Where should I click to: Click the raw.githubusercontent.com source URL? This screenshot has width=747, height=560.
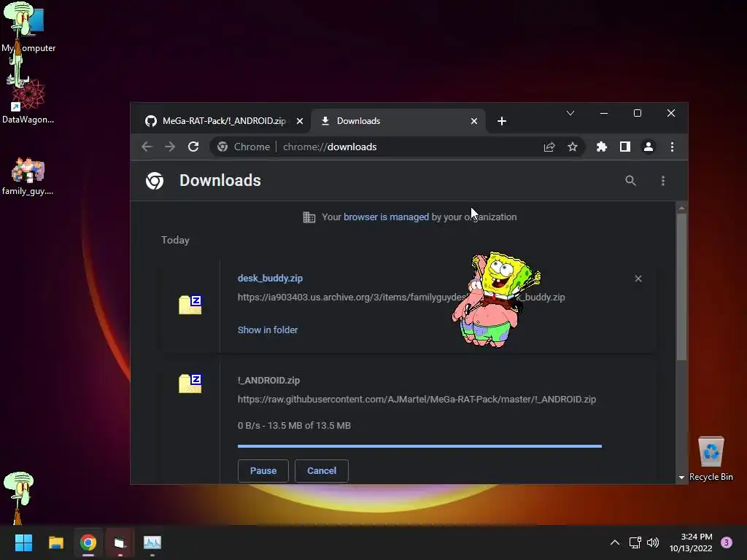coord(417,399)
